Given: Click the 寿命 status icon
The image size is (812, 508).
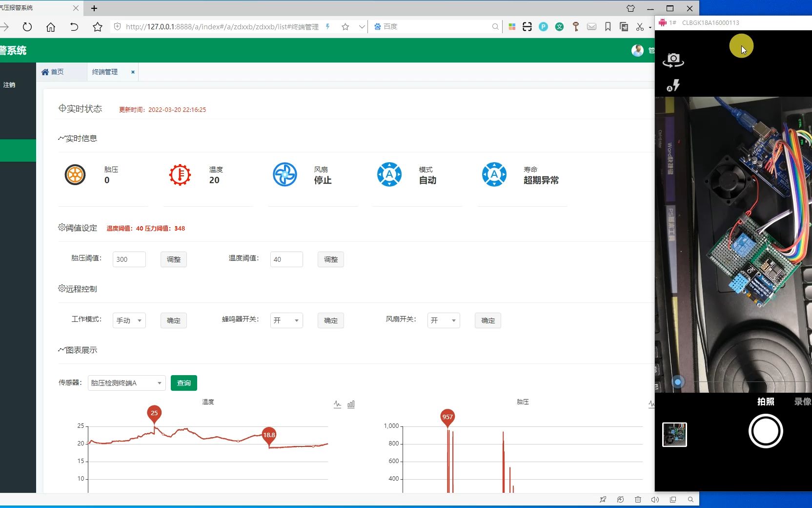Looking at the screenshot, I should 494,175.
